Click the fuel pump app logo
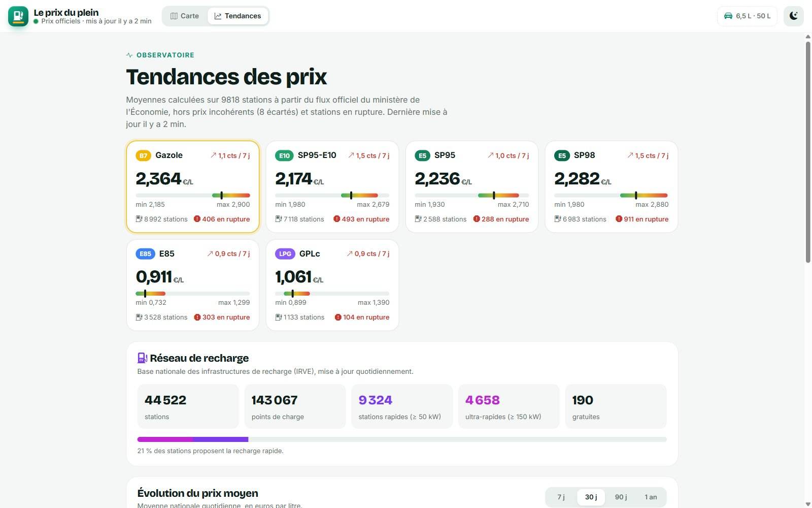Viewport: 812px width, 508px height. [x=18, y=16]
